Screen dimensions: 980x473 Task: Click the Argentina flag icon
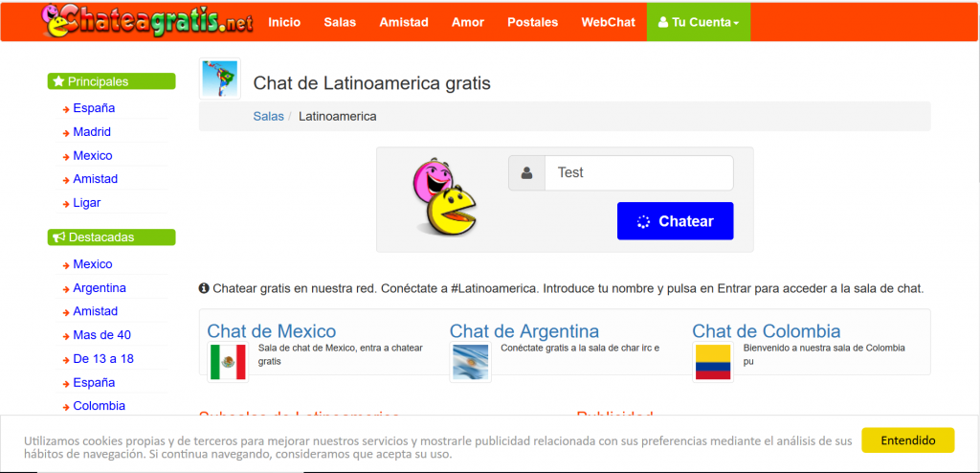(470, 362)
